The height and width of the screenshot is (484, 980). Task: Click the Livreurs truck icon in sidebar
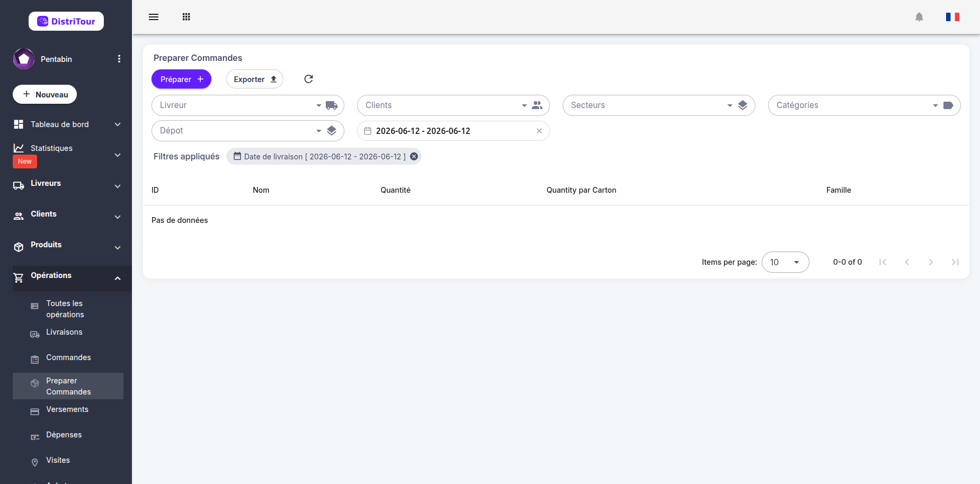pos(19,186)
